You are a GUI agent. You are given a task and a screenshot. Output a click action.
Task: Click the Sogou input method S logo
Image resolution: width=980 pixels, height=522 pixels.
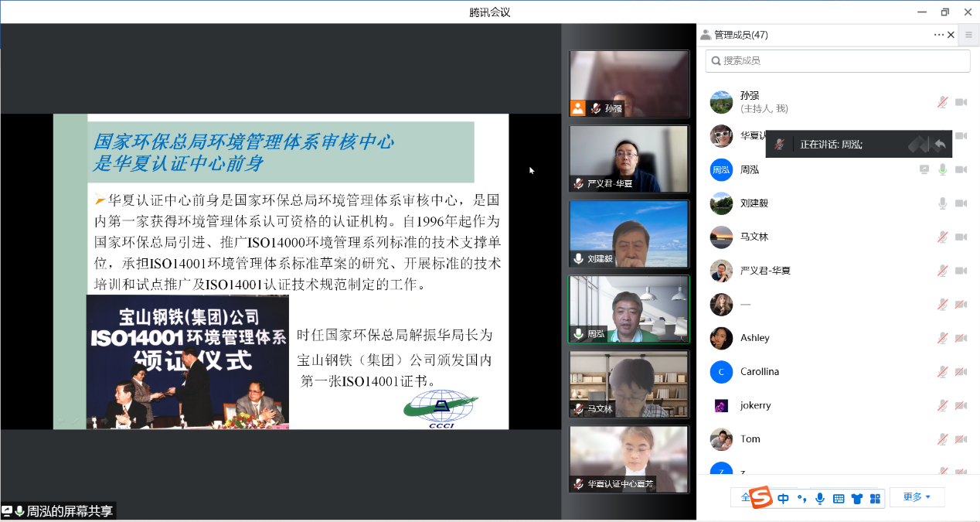point(761,496)
